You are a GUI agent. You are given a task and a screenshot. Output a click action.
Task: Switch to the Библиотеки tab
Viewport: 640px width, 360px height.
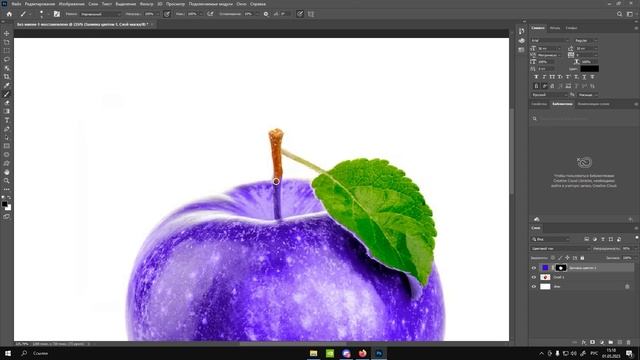click(x=562, y=104)
